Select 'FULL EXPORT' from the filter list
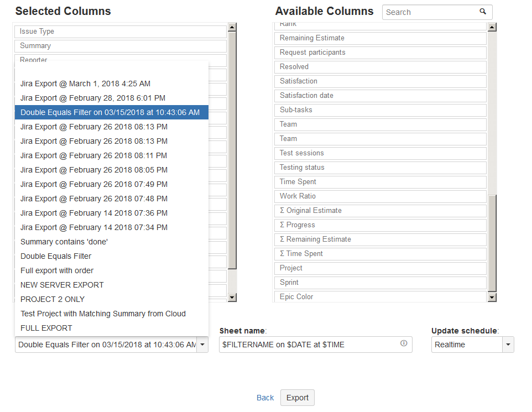The width and height of the screenshot is (532, 412). tap(46, 328)
